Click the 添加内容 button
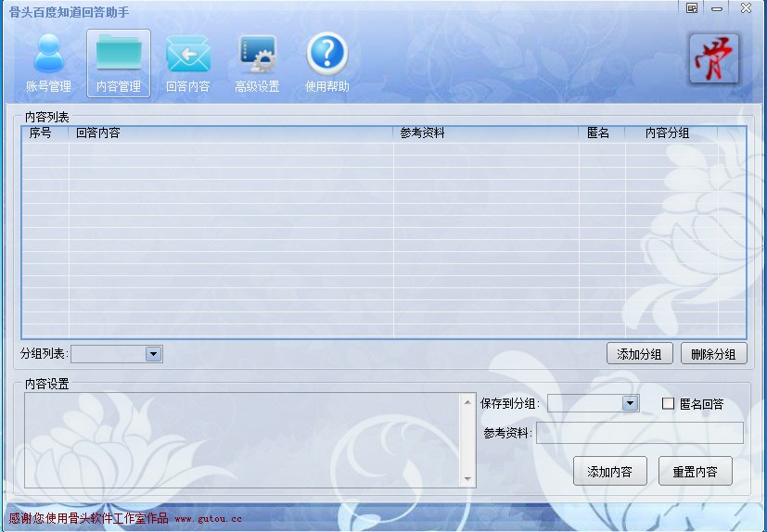This screenshot has width=767, height=532. [x=610, y=472]
